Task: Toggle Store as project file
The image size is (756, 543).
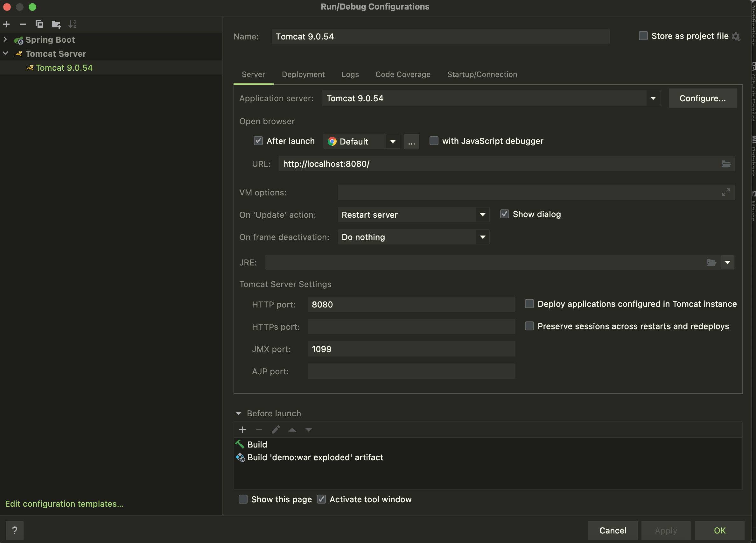Action: point(643,36)
